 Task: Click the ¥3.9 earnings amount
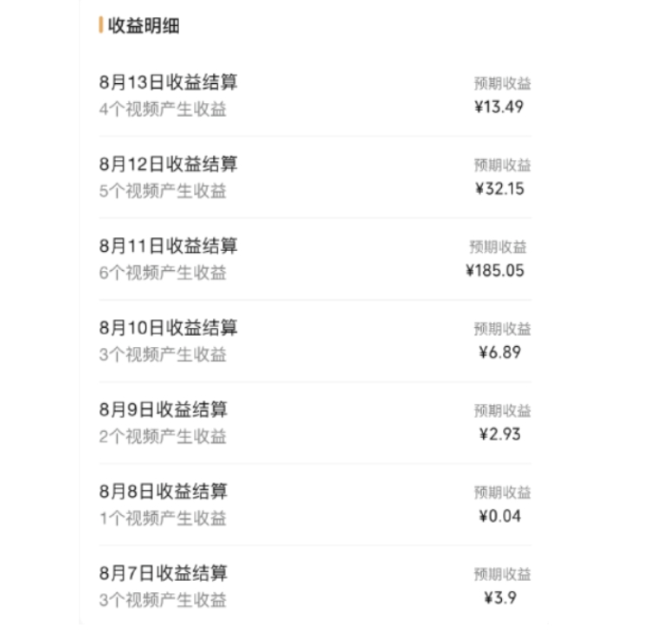[x=501, y=597]
